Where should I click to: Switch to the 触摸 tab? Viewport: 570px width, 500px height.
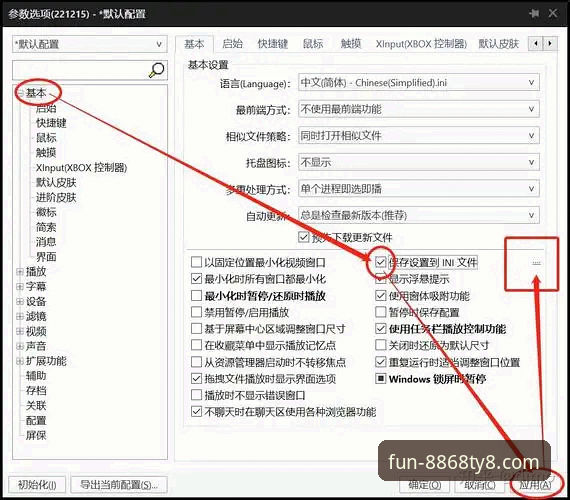tap(351, 44)
